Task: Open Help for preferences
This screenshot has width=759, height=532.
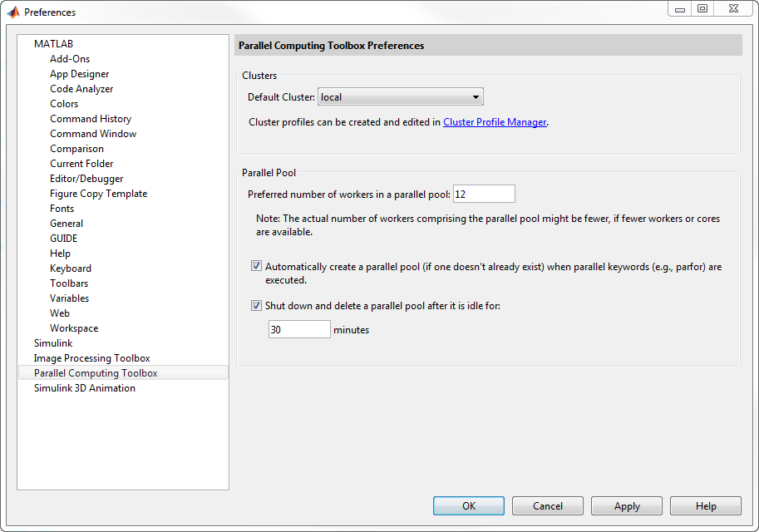Action: pyautogui.click(x=706, y=505)
